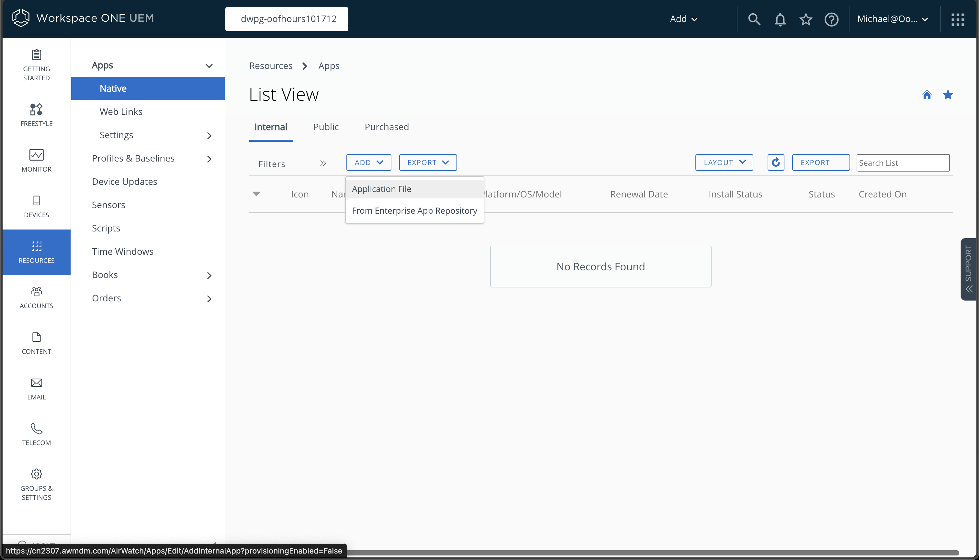Open the notifications bell
This screenshot has width=979, height=560.
point(780,19)
